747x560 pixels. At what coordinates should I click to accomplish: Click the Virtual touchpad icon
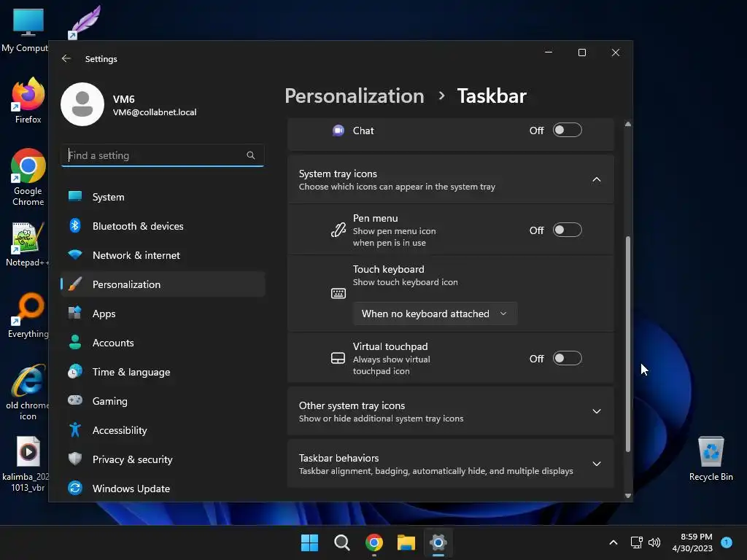338,358
